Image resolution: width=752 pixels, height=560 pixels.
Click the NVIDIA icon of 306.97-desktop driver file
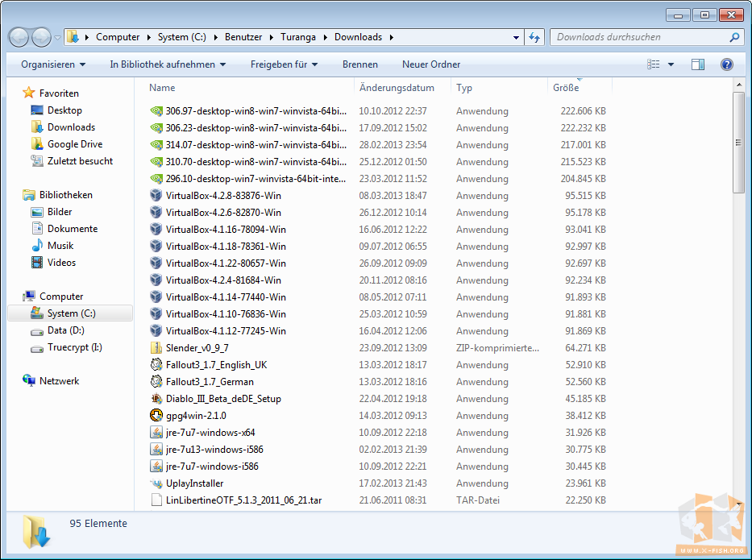click(x=156, y=111)
